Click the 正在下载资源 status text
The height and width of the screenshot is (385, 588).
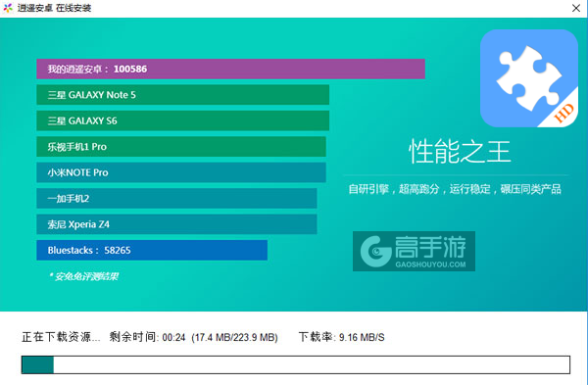(x=61, y=337)
